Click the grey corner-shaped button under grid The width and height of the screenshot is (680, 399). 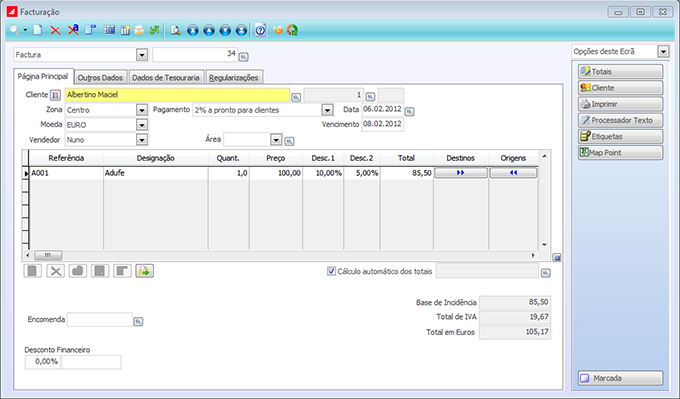coord(122,271)
